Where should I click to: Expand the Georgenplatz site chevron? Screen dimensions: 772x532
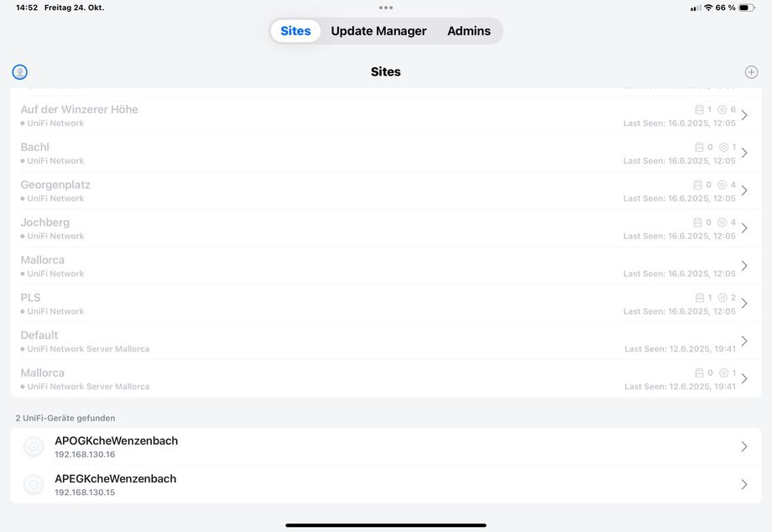[744, 190]
